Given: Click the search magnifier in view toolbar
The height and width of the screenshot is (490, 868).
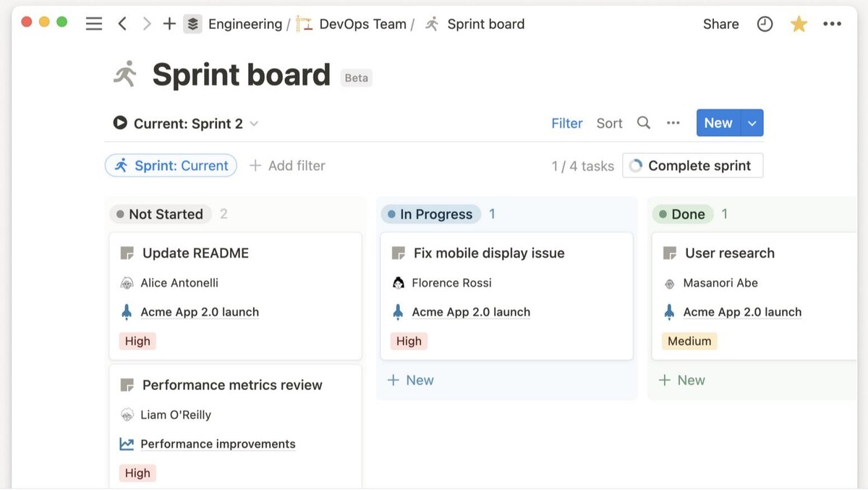Looking at the screenshot, I should (643, 123).
